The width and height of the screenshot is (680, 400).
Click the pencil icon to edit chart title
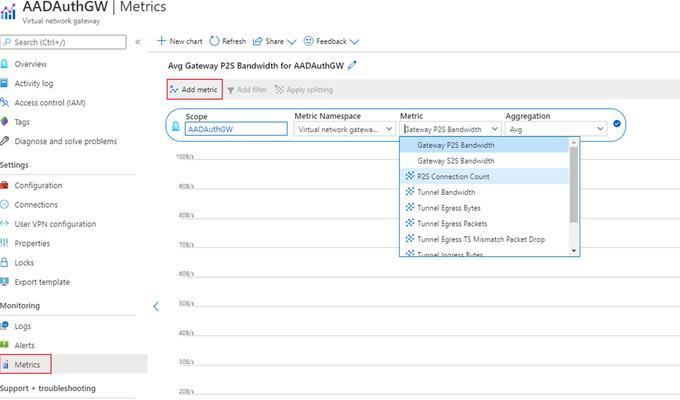click(x=352, y=66)
